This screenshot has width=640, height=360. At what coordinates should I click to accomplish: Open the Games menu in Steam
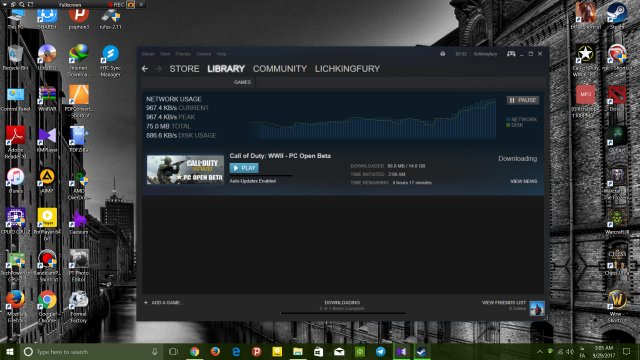pyautogui.click(x=204, y=54)
